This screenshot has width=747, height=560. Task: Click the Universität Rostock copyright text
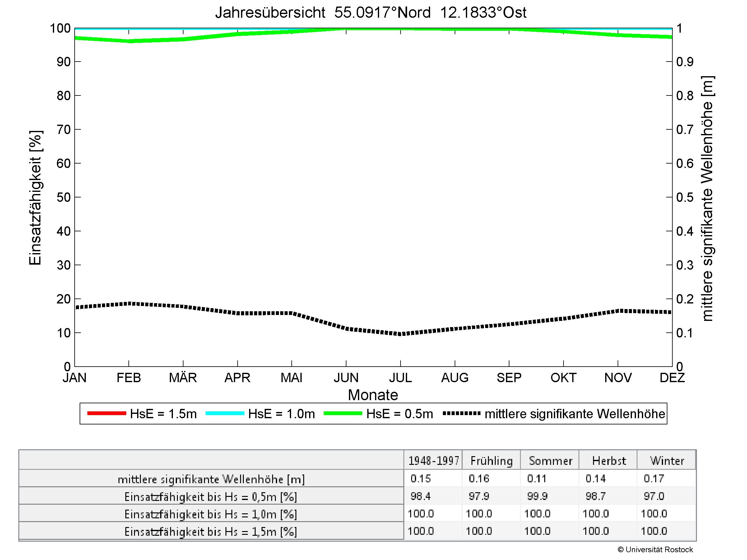pos(655,550)
